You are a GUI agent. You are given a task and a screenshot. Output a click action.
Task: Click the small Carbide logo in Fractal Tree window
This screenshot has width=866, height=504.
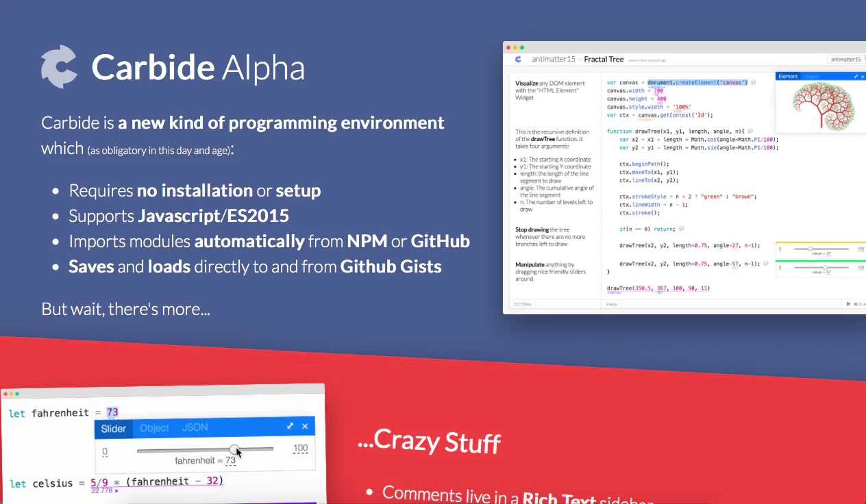point(518,60)
